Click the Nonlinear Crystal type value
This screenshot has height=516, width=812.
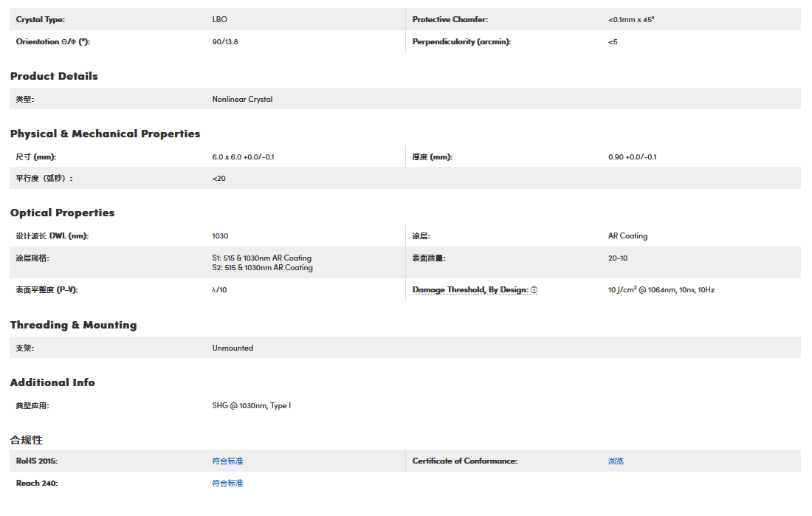click(x=242, y=100)
